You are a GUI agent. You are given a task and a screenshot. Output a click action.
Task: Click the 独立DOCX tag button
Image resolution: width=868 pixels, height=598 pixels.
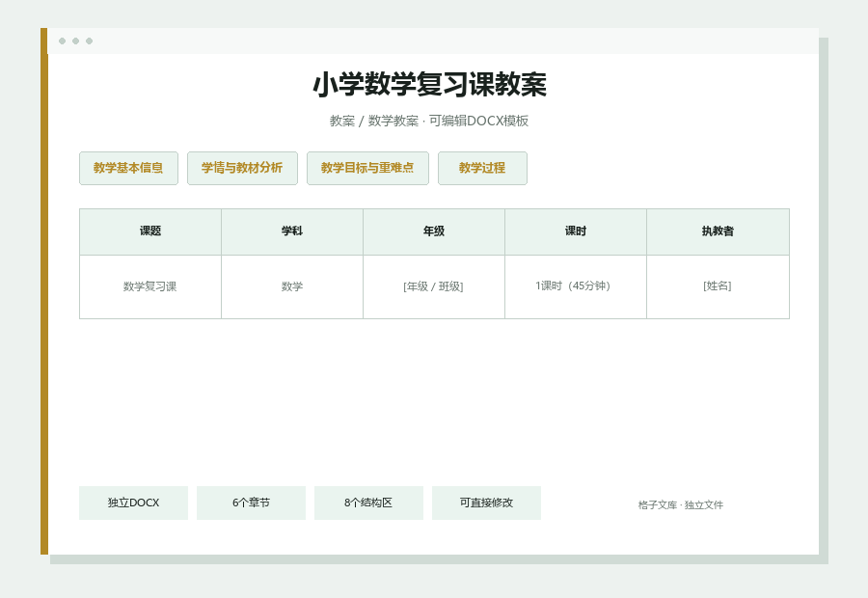[133, 503]
